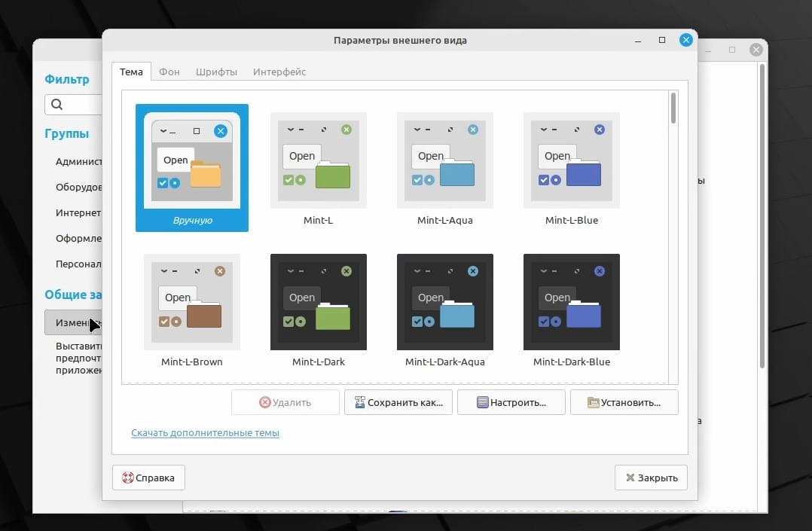Close the Параметры внешнего вида window
The height and width of the screenshot is (531, 812).
[x=686, y=40]
